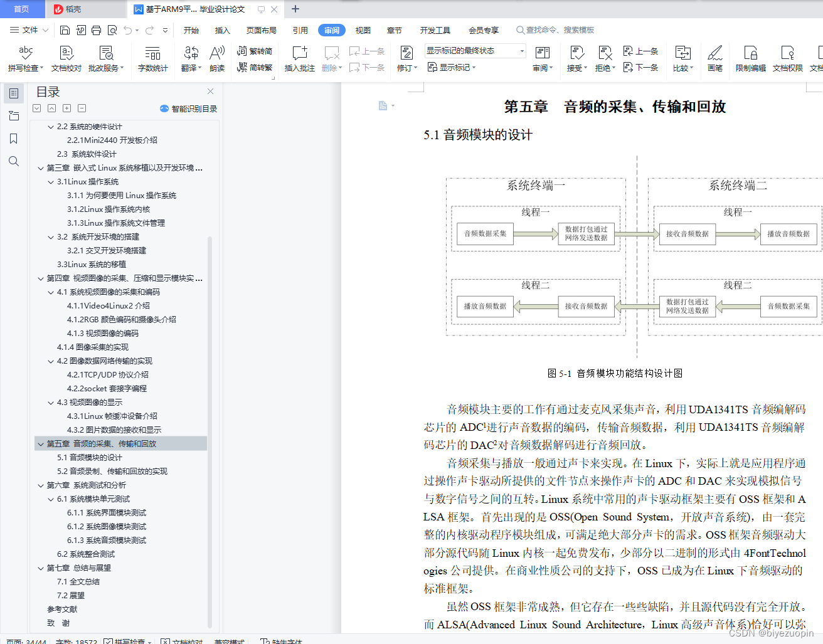Switch to 插入 ribbon tab
The width and height of the screenshot is (823, 644).
(x=223, y=30)
